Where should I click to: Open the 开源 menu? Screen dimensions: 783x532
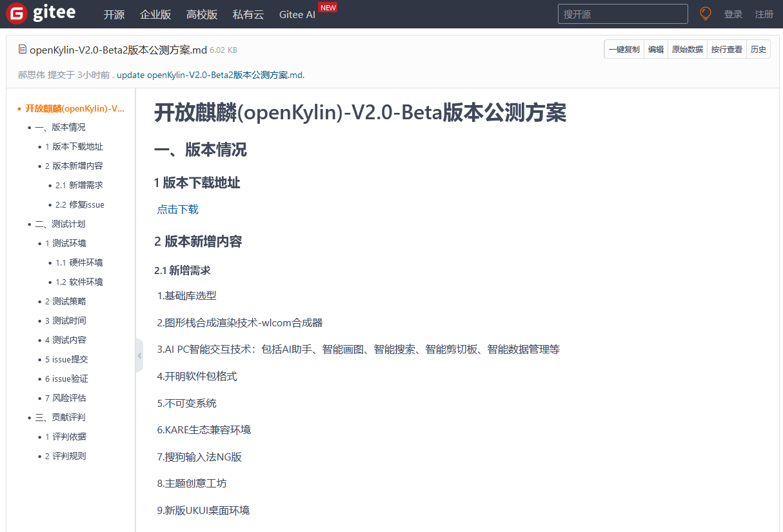(114, 14)
